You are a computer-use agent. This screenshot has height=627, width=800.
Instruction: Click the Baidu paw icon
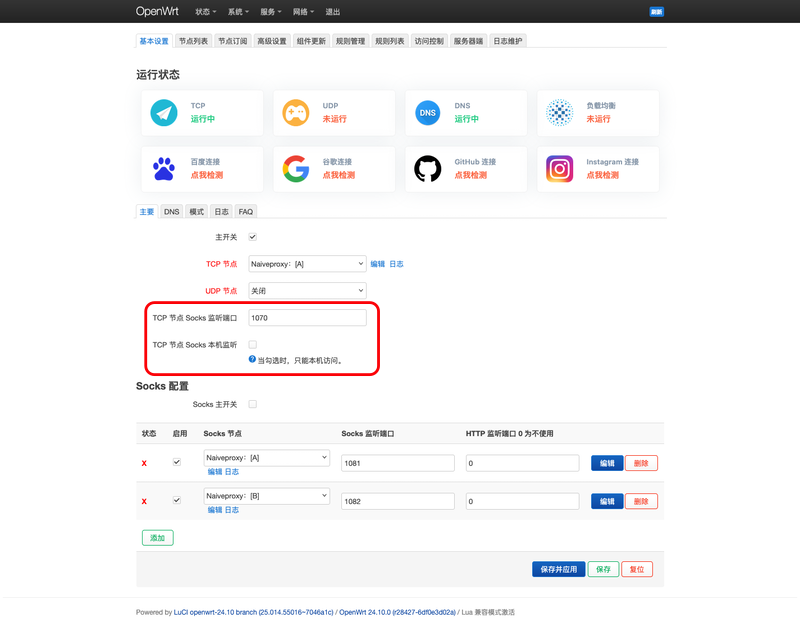(x=164, y=169)
